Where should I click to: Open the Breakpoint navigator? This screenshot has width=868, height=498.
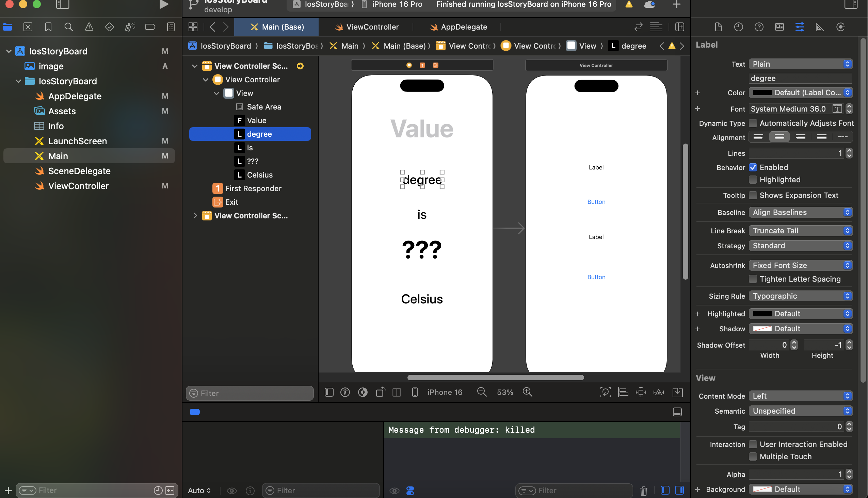[x=150, y=27]
